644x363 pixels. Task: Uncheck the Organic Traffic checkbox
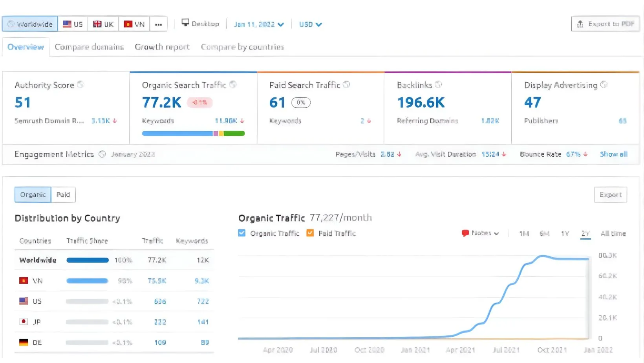click(242, 233)
